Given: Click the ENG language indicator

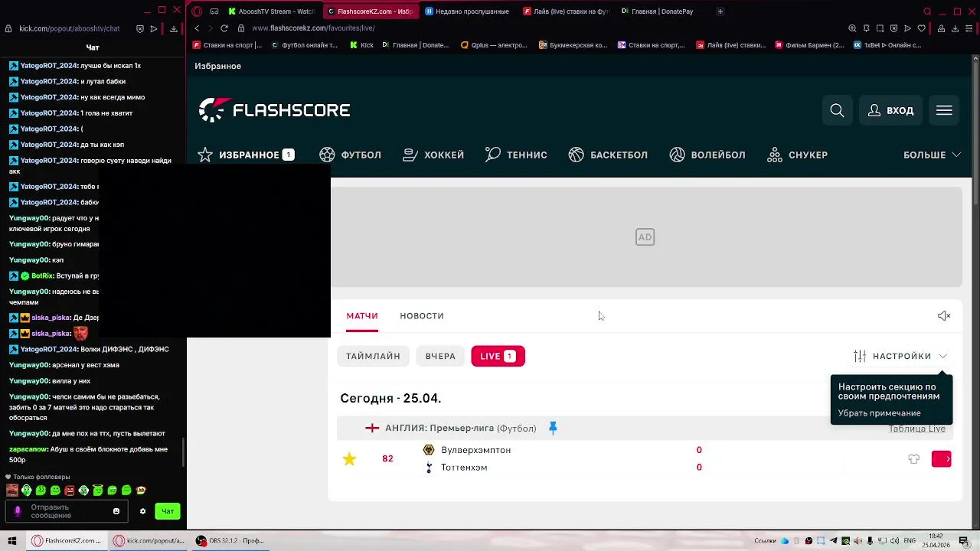Looking at the screenshot, I should pyautogui.click(x=910, y=541).
